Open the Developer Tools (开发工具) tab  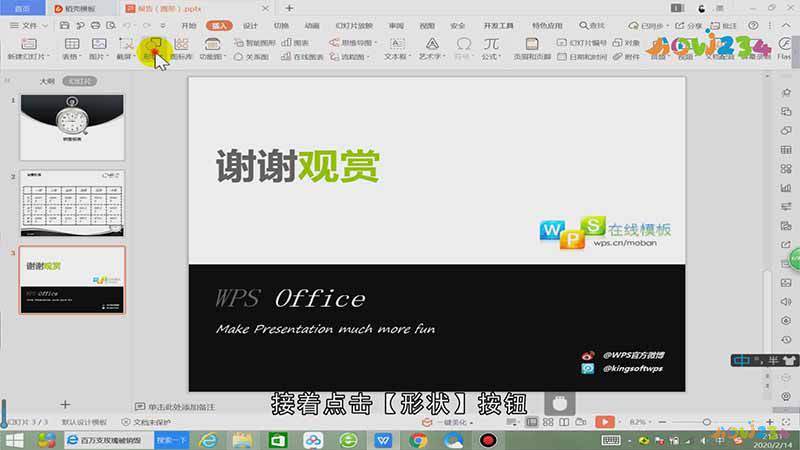(498, 25)
